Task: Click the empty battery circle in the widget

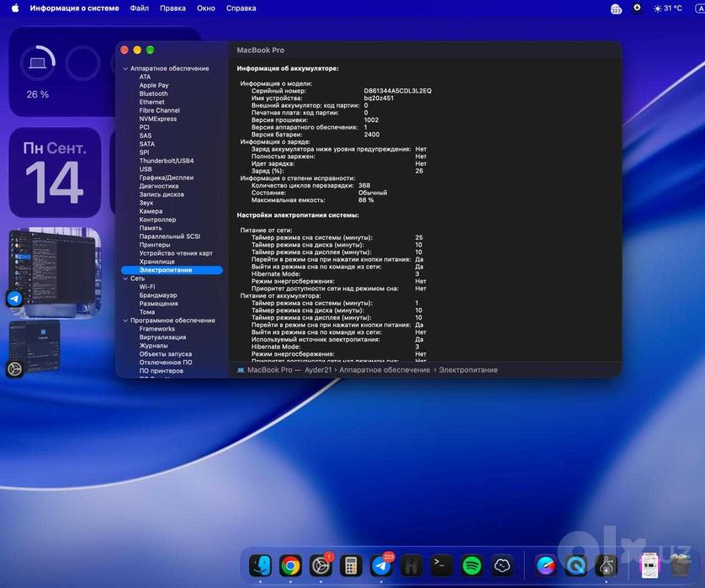Action: [x=82, y=63]
